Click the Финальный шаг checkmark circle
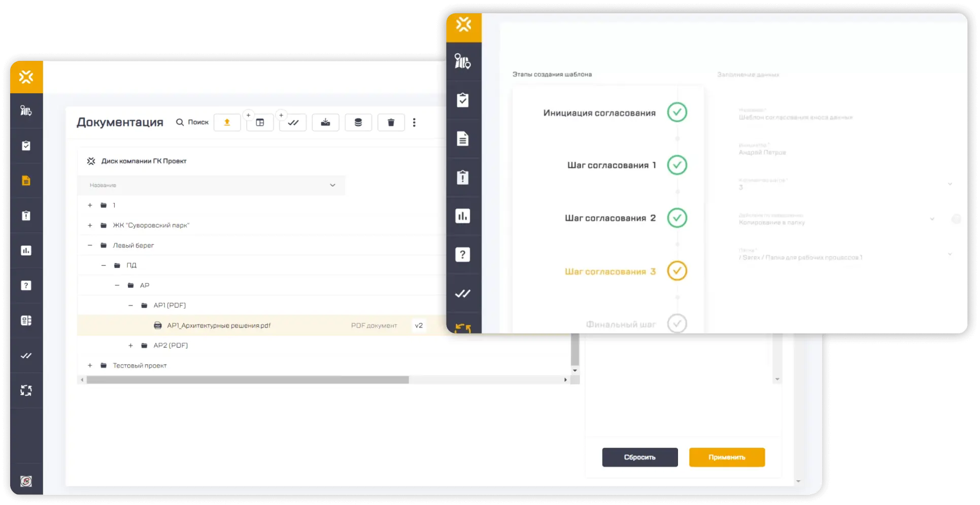Viewport: 980px width, 505px height. click(x=677, y=323)
